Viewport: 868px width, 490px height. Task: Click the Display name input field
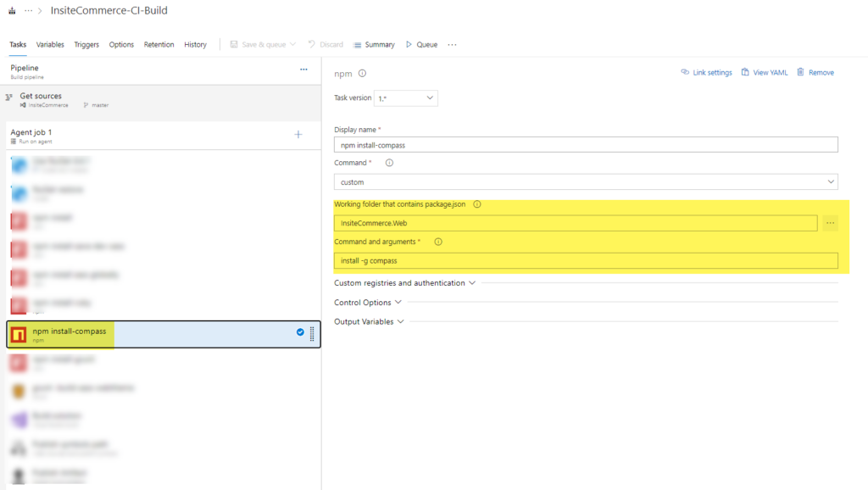tap(586, 145)
